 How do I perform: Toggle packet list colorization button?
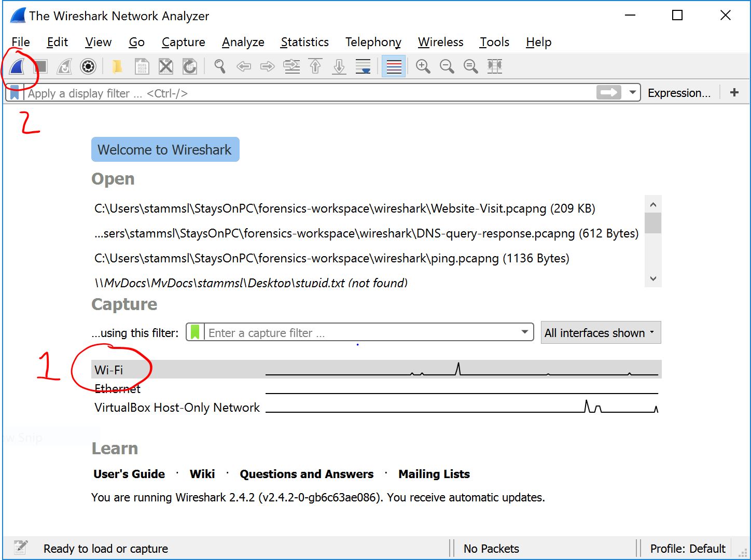pos(394,66)
